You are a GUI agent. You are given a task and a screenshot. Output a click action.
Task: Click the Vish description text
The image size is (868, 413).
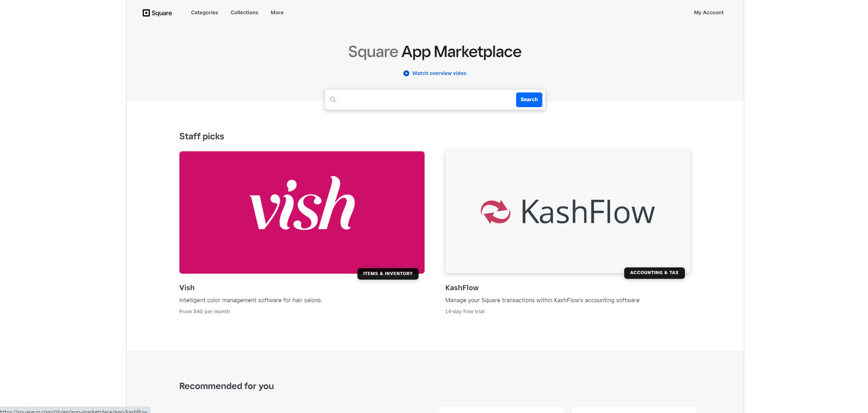pyautogui.click(x=251, y=300)
